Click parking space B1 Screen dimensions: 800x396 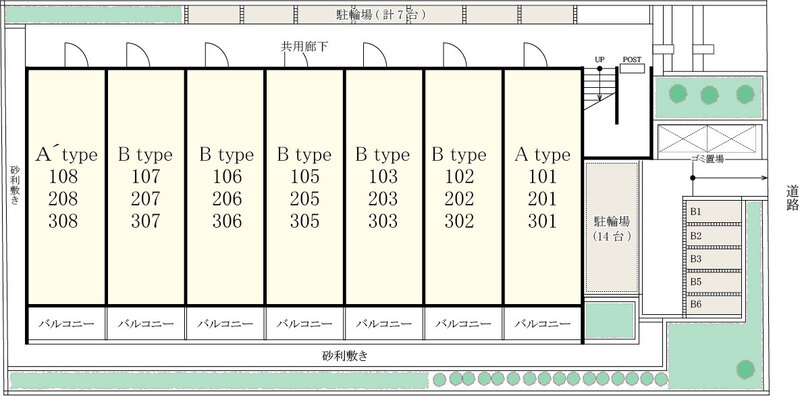click(715, 211)
